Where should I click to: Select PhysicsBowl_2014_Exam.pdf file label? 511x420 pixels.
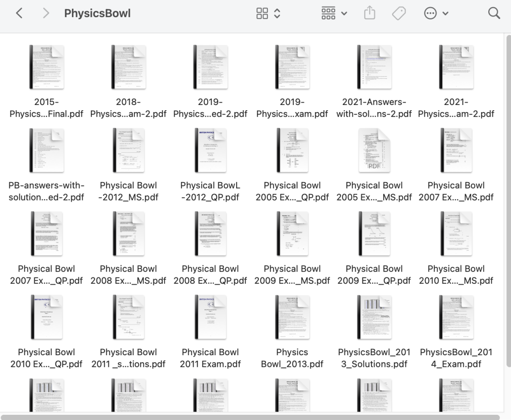456,358
